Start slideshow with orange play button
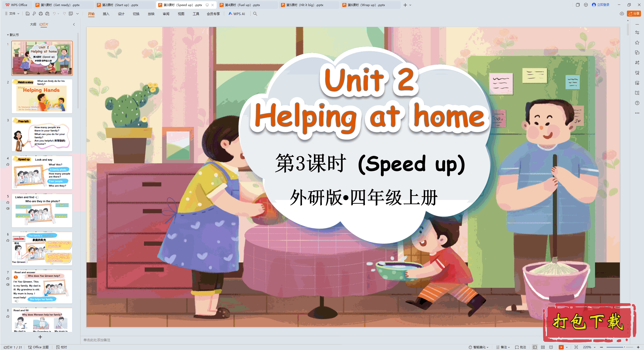This screenshot has width=644, height=350. pos(561,347)
